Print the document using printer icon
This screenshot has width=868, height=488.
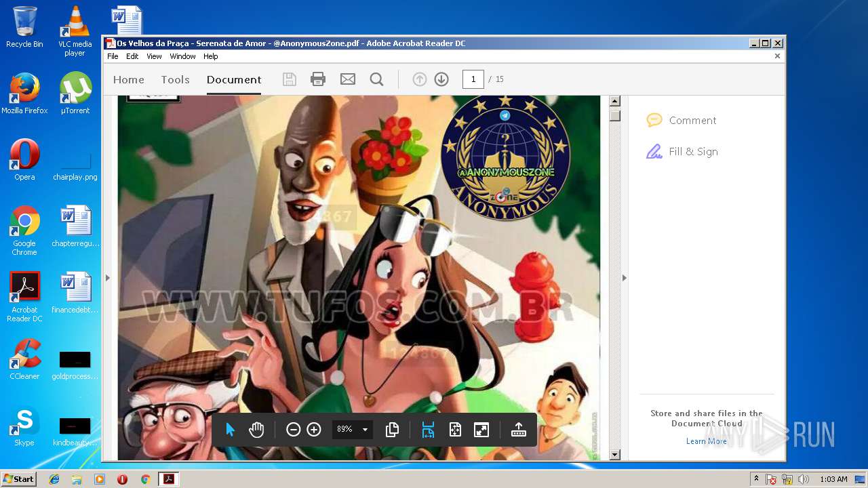318,79
